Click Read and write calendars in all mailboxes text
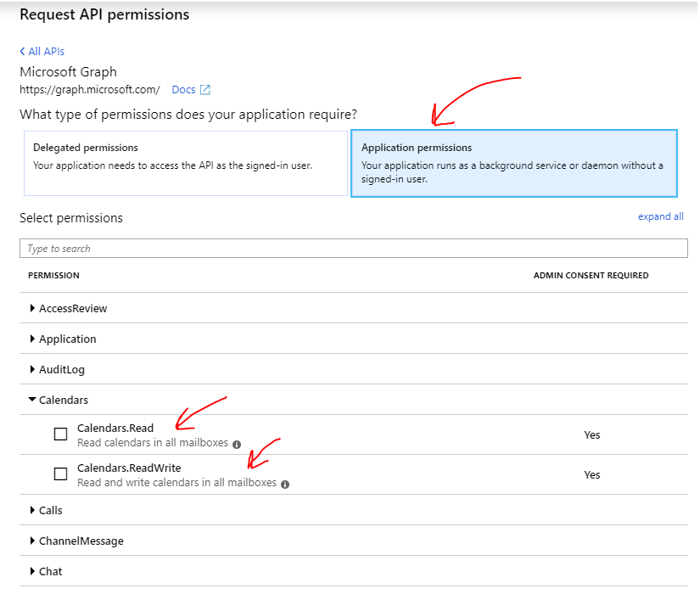This screenshot has width=700, height=594. coord(176,482)
